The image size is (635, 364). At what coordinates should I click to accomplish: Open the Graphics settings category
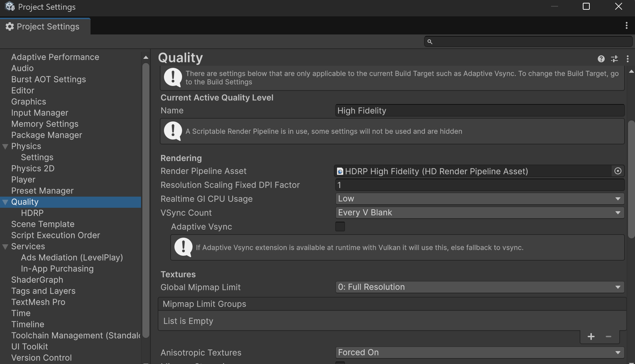click(x=29, y=102)
